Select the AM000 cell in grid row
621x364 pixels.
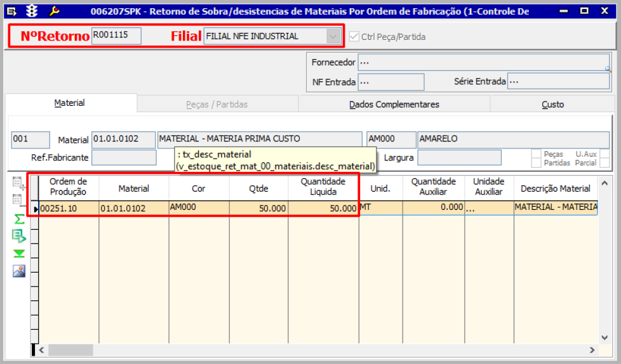pyautogui.click(x=199, y=208)
